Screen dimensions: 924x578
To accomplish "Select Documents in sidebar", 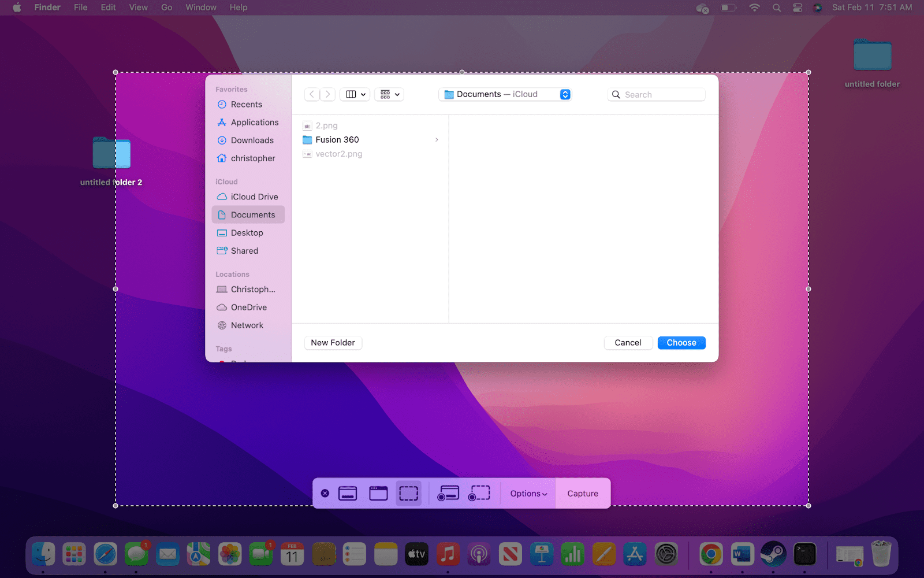I will coord(248,215).
